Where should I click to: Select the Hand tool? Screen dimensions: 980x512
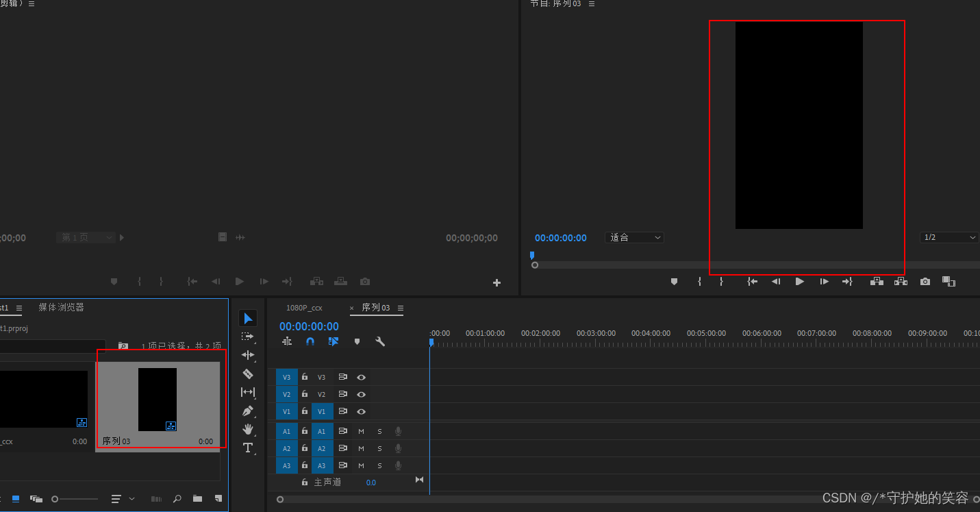point(248,429)
